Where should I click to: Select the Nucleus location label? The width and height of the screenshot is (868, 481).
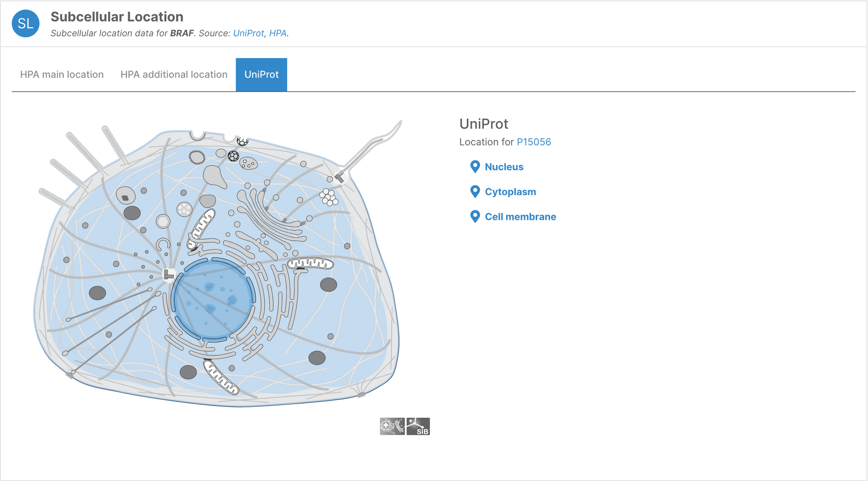coord(504,167)
